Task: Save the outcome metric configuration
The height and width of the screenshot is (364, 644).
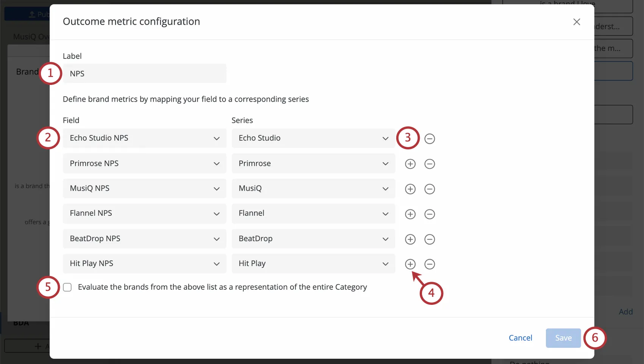Action: (x=563, y=338)
